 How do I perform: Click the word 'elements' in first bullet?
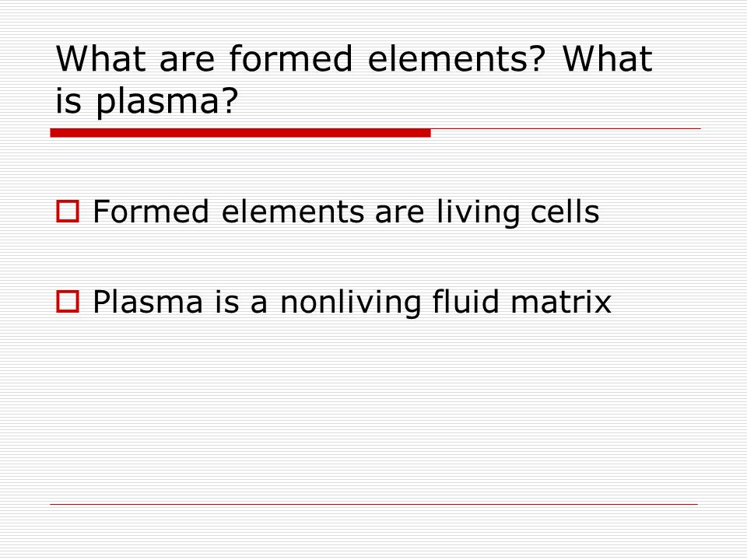[293, 212]
